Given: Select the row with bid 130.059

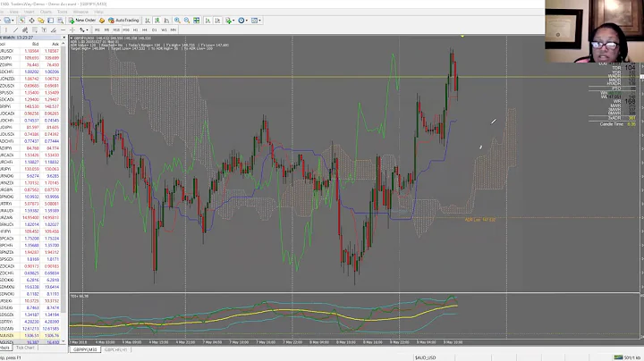Looking at the screenshot, I should (30, 169).
